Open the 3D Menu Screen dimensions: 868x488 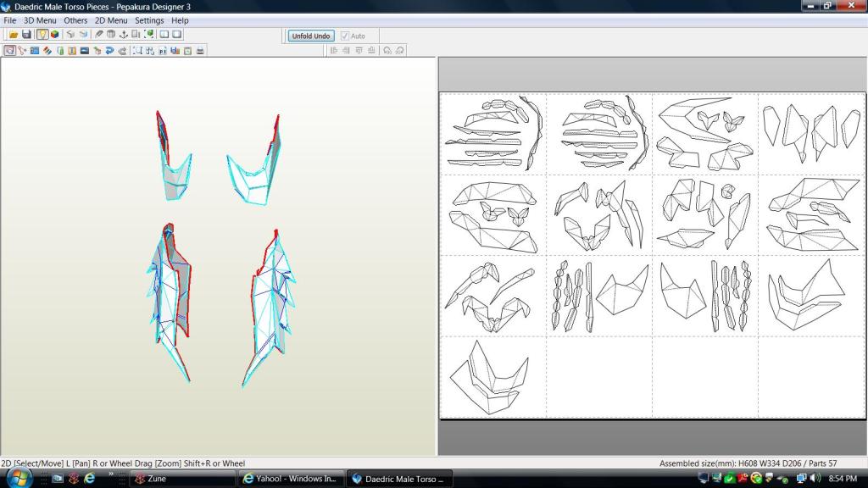(x=40, y=20)
